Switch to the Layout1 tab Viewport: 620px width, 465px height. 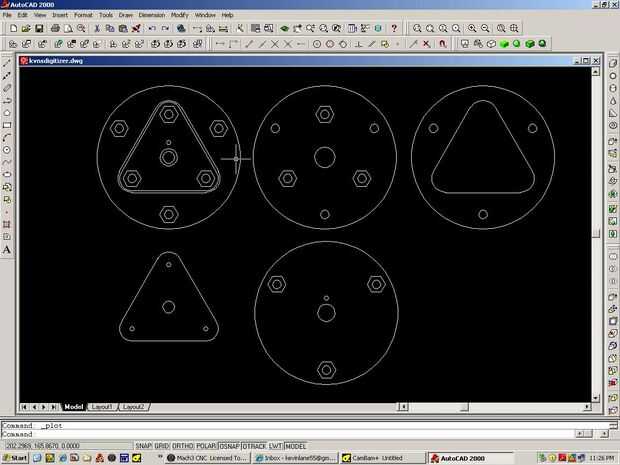pyautogui.click(x=102, y=407)
